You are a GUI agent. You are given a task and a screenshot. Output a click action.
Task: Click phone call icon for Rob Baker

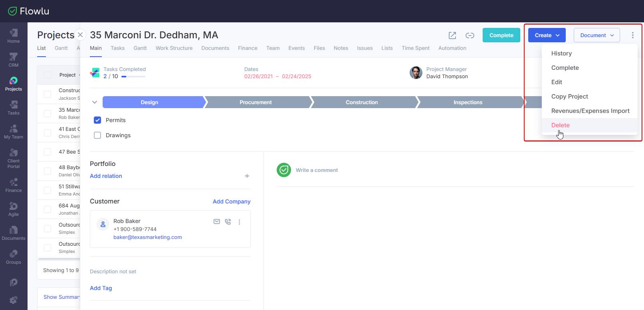228,222
